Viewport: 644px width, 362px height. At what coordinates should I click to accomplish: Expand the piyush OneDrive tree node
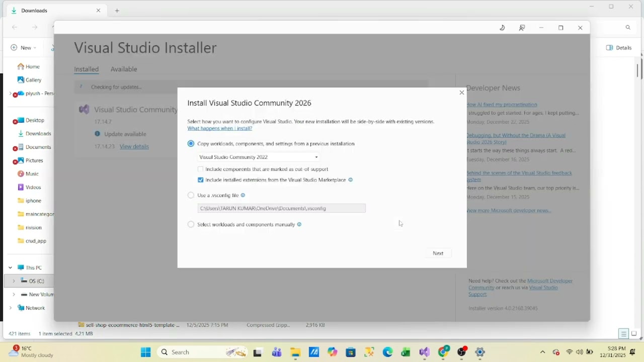(x=10, y=94)
